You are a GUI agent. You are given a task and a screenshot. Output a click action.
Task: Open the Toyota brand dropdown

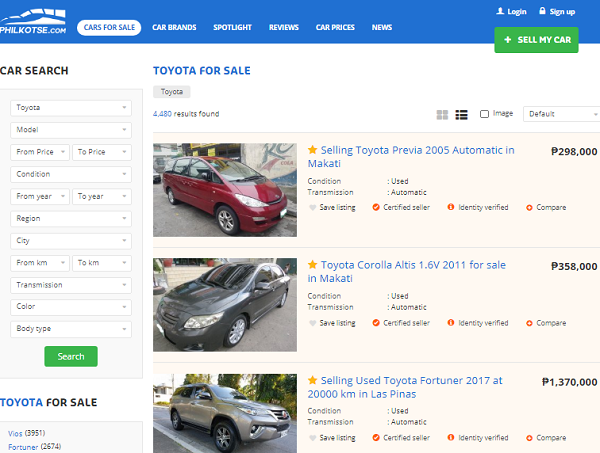pyautogui.click(x=71, y=108)
